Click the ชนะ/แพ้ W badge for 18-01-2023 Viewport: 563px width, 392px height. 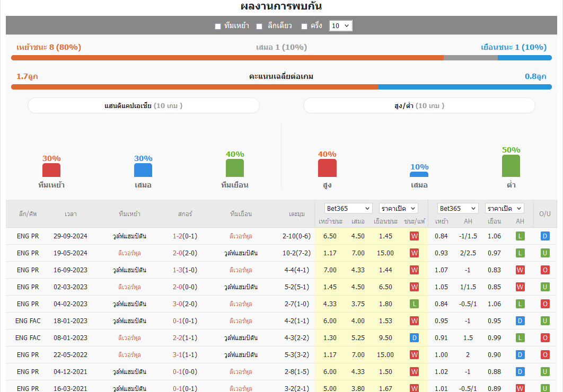coord(415,320)
